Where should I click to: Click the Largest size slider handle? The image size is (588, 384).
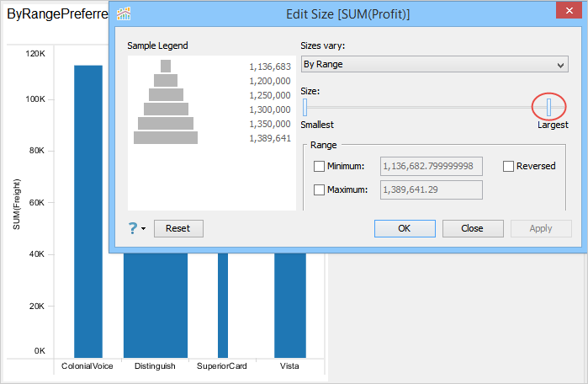(x=548, y=107)
